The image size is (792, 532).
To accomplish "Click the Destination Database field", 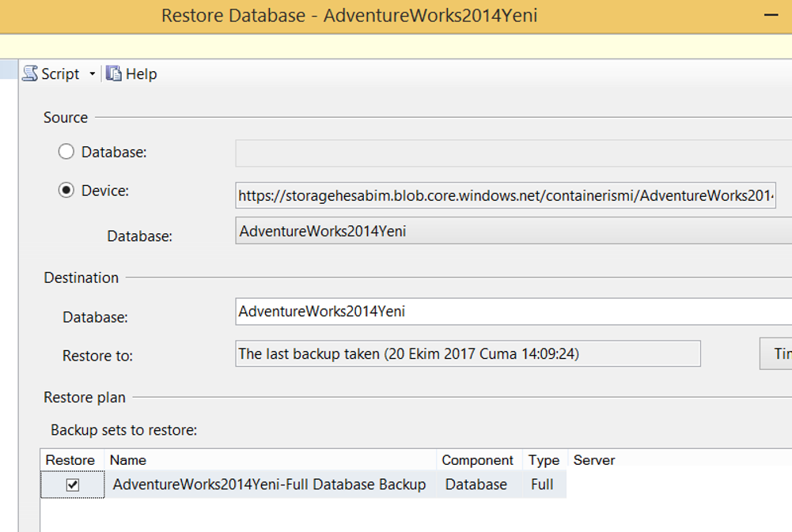I will pyautogui.click(x=513, y=311).
